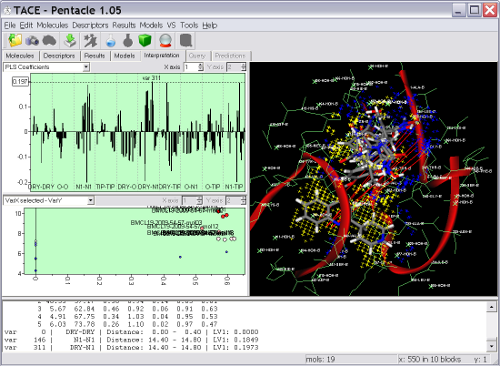500x366 pixels.
Task: Maximize the Pentacle window
Action: coord(474,10)
